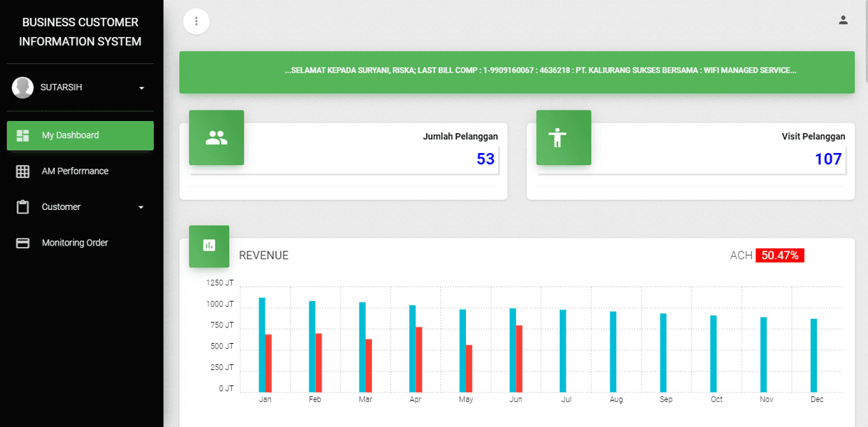This screenshot has width=868, height=427.
Task: Expand the Customer submenu arrow
Action: tap(141, 208)
